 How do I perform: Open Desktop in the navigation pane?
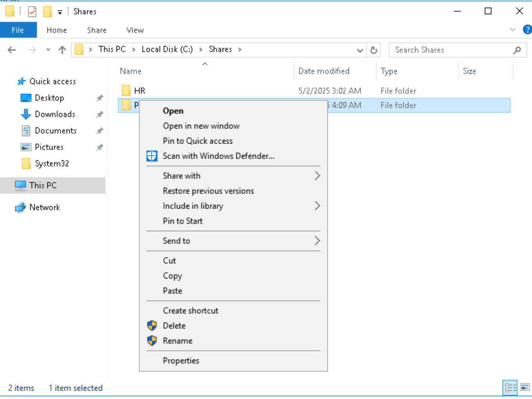pyautogui.click(x=49, y=98)
